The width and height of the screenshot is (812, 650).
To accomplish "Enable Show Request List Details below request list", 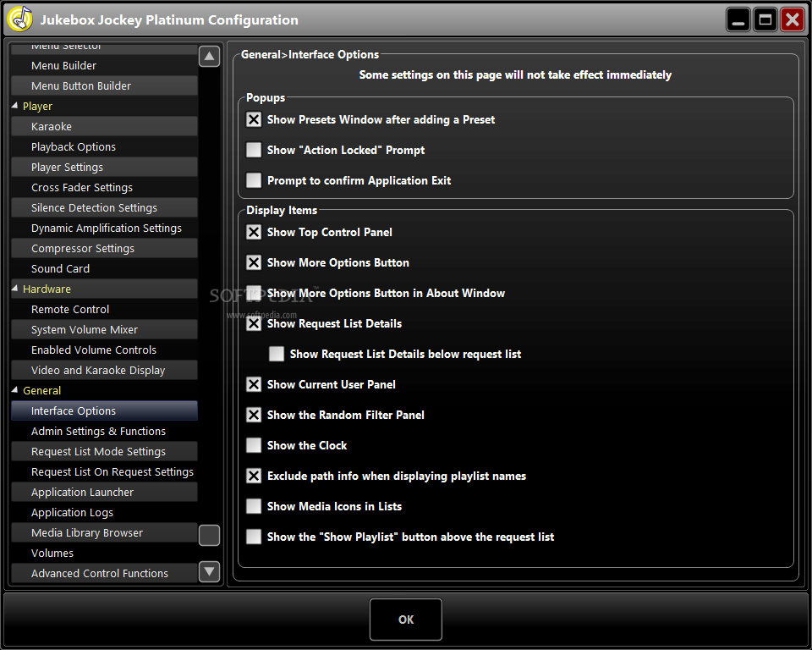I will pyautogui.click(x=277, y=354).
